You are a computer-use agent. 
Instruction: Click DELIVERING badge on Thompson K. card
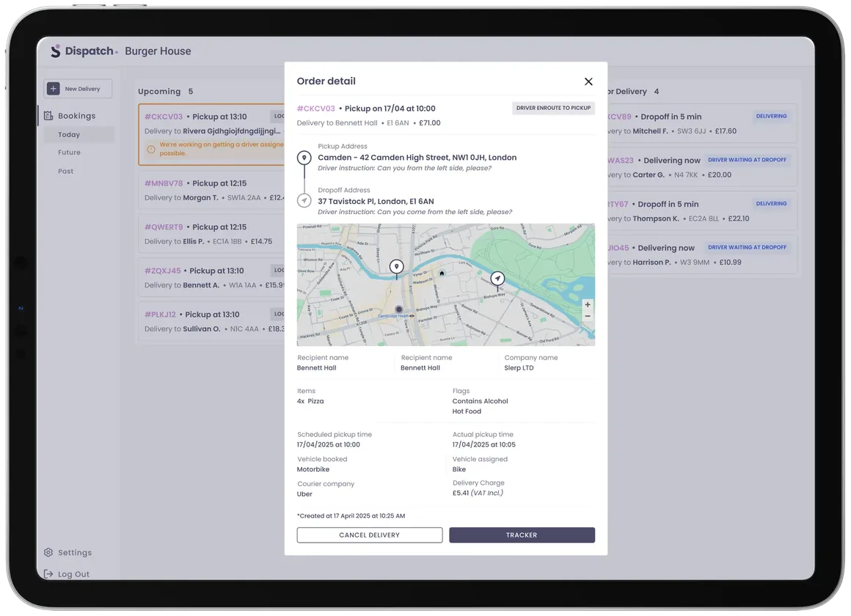coord(771,204)
